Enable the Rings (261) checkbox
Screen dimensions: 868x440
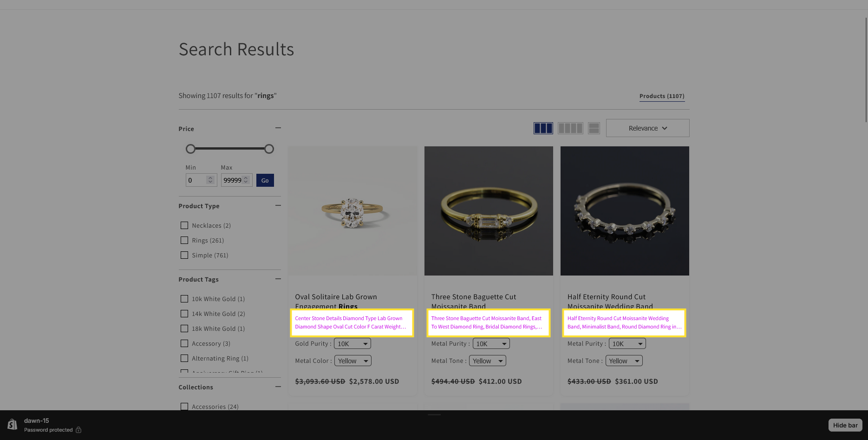[184, 240]
